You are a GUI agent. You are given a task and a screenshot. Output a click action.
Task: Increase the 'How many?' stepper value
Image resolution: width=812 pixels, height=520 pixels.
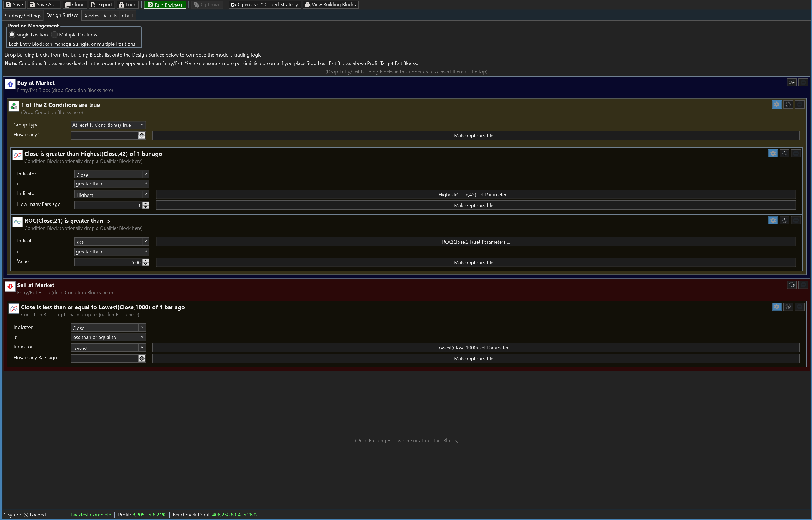coord(142,134)
